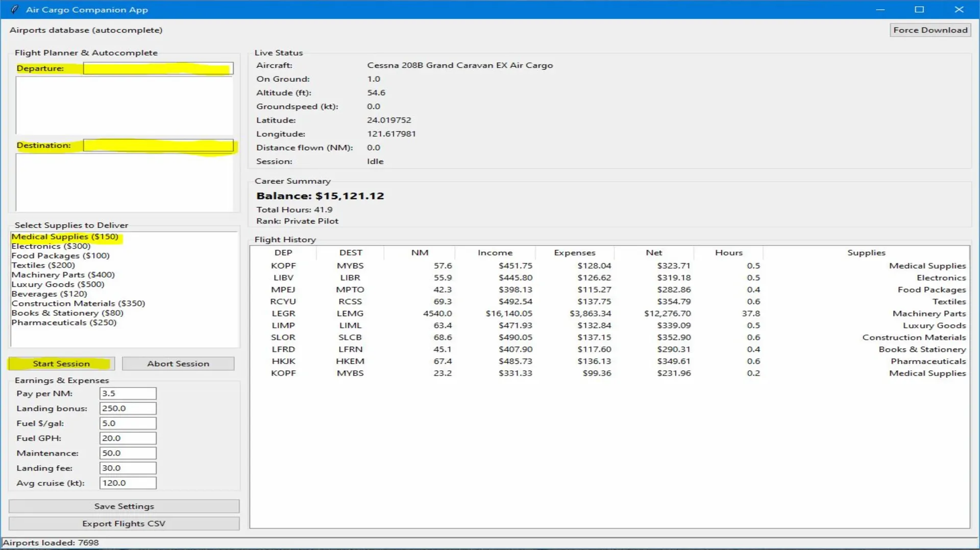The image size is (980, 550).
Task: Click the Force Download button
Action: [930, 30]
